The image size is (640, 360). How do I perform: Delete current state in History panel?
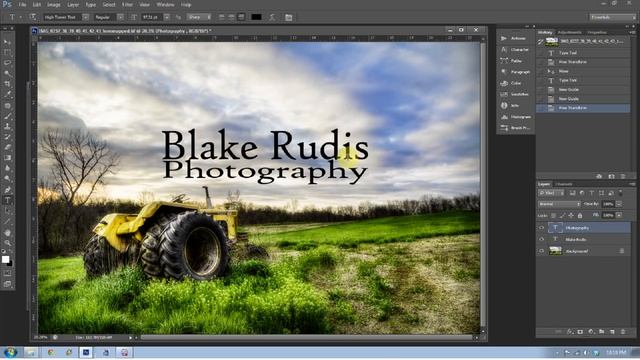623,176
